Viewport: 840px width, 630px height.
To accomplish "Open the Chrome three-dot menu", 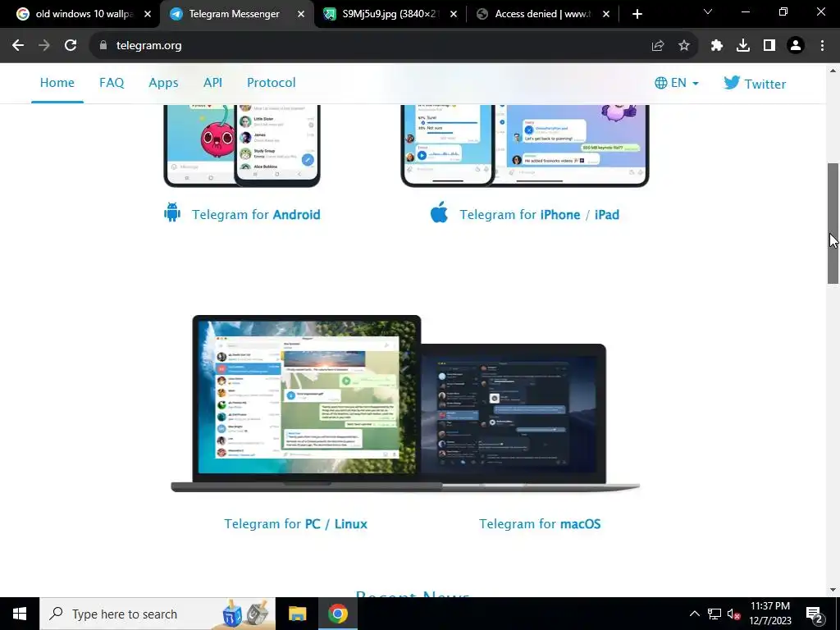I will (x=822, y=46).
